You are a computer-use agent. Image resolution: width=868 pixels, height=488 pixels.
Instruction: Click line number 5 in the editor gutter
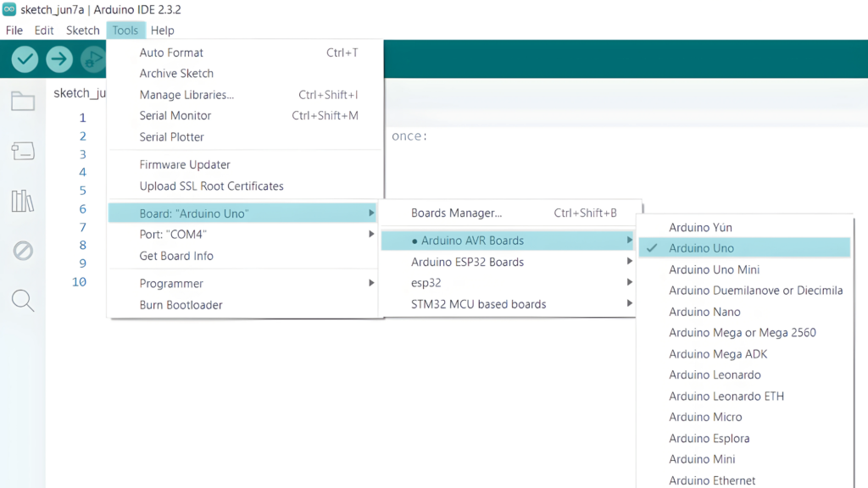click(82, 191)
